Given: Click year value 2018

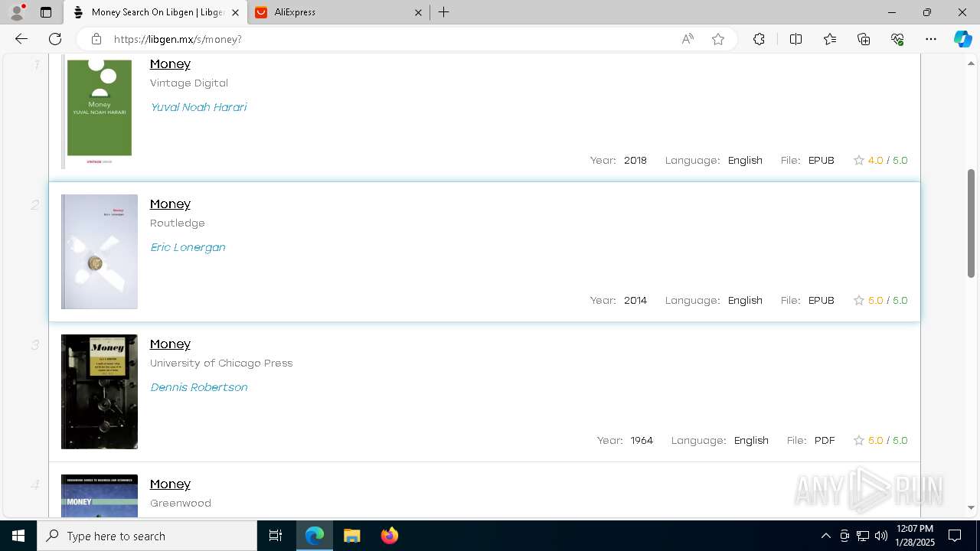Looking at the screenshot, I should (x=635, y=160).
